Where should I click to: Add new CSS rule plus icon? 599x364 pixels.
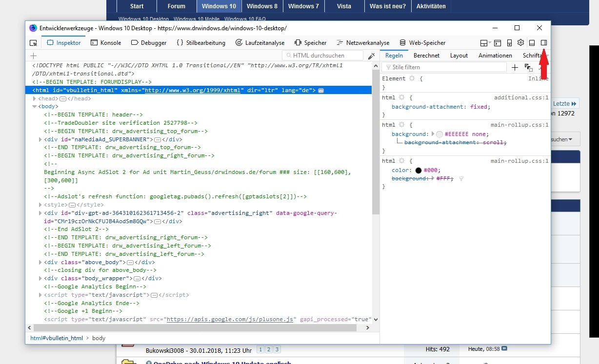click(515, 67)
